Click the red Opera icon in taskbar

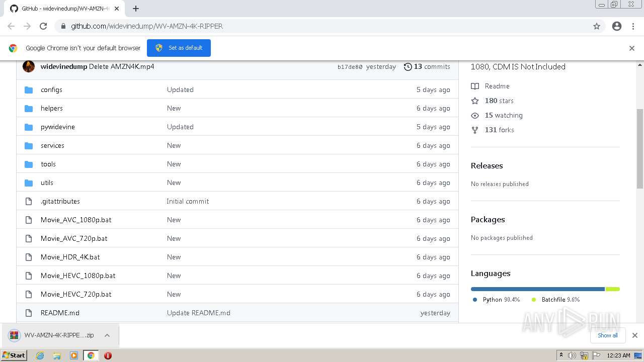pos(108,355)
